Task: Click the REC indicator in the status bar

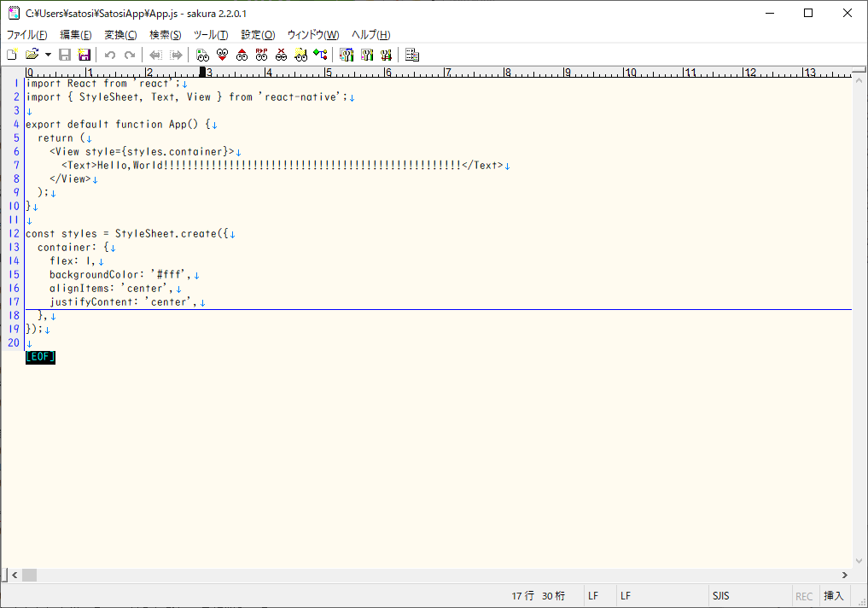Action: (x=804, y=596)
